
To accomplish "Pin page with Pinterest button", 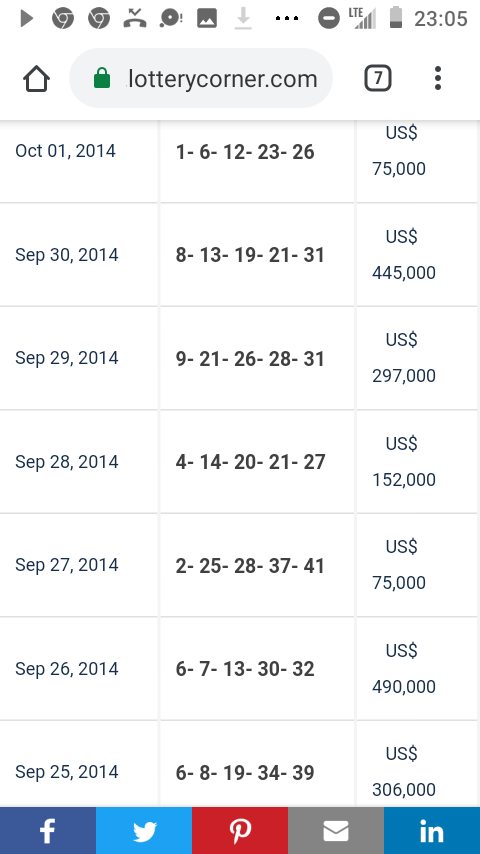I will [x=240, y=831].
